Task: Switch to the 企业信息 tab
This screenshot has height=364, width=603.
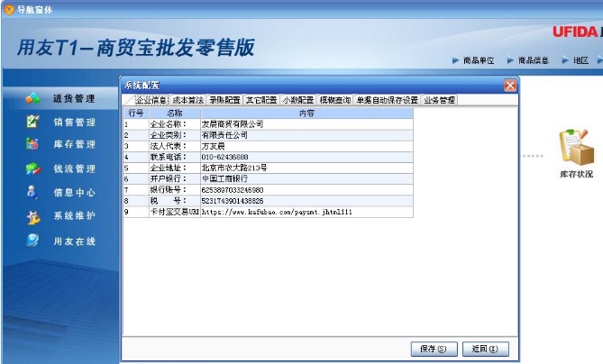Action: tap(151, 100)
